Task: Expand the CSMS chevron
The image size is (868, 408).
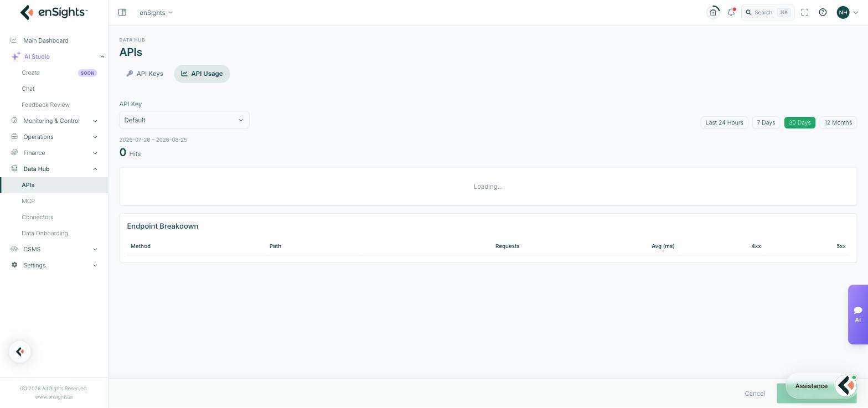Action: [95, 249]
